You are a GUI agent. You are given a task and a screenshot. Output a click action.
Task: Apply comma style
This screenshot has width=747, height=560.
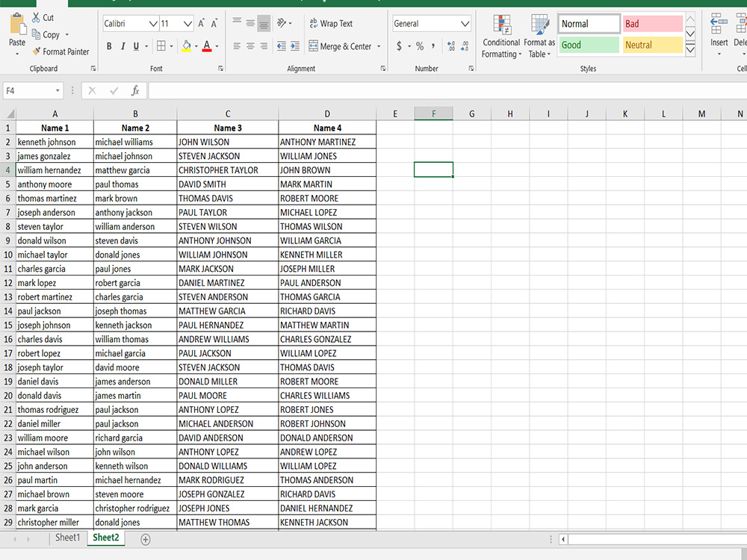433,46
